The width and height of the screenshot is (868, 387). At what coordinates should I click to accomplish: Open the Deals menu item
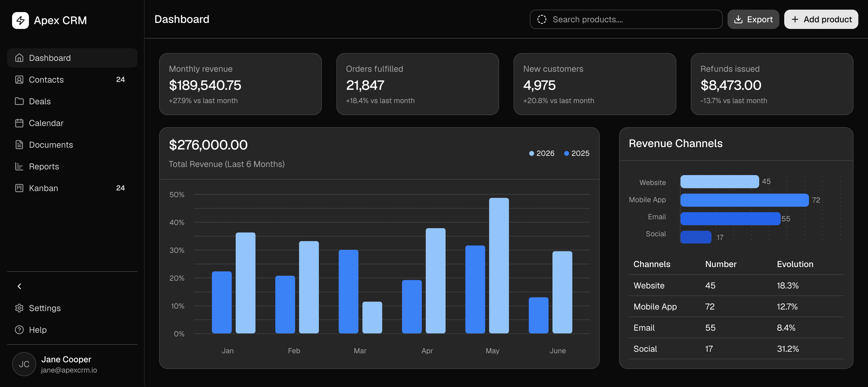tap(72, 101)
